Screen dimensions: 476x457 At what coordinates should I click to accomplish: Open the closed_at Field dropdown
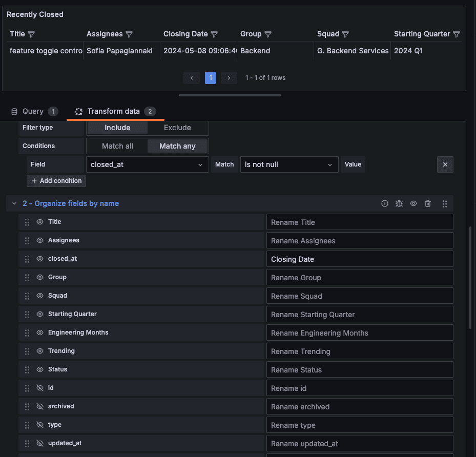[147, 164]
